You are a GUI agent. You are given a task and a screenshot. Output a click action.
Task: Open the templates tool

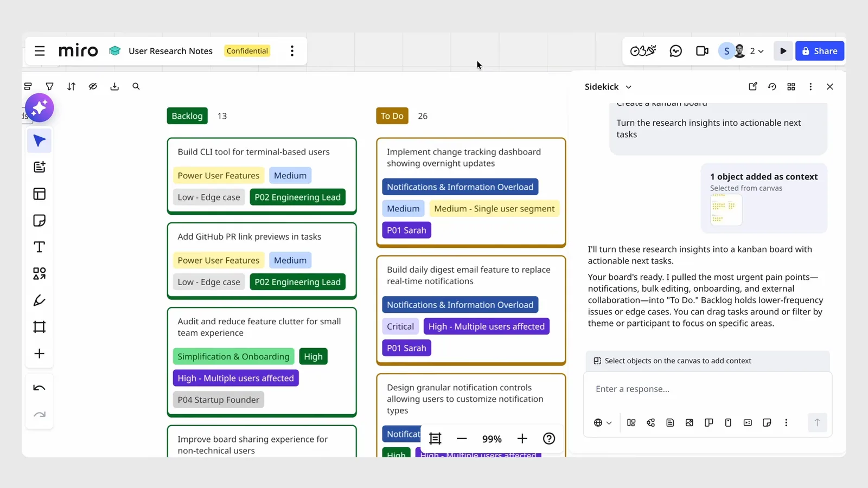pos(39,194)
